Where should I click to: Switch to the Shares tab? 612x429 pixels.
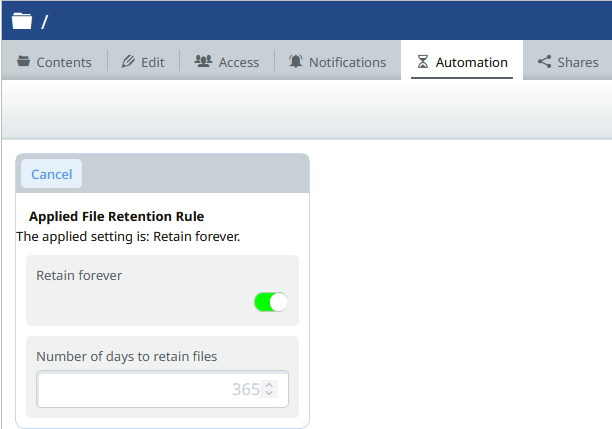tap(568, 62)
